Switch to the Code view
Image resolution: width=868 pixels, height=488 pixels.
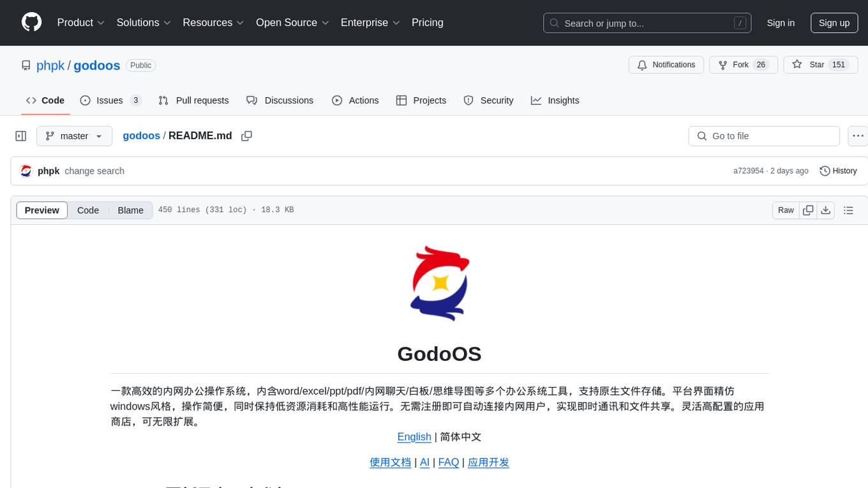click(88, 210)
